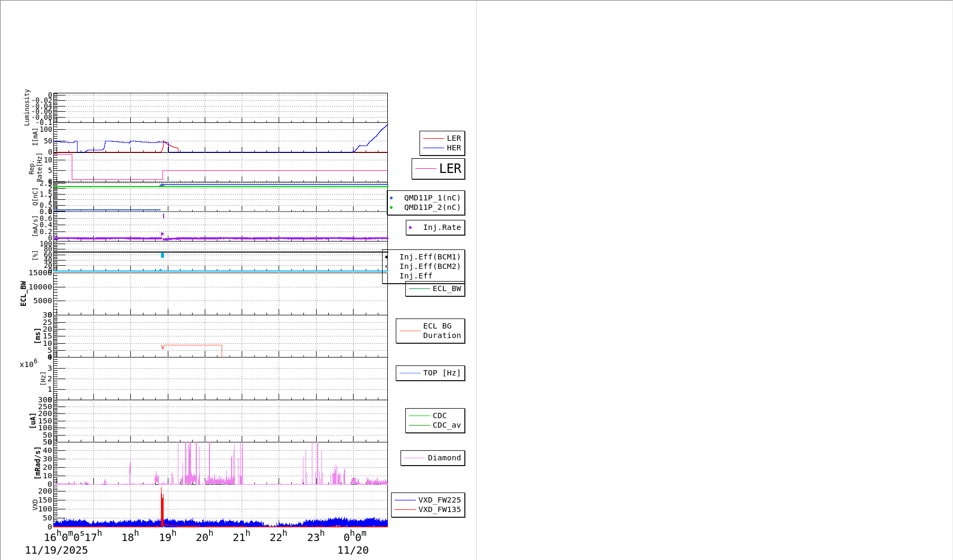
Task: Click the 11/19/2025 date label
Action: coord(56,551)
